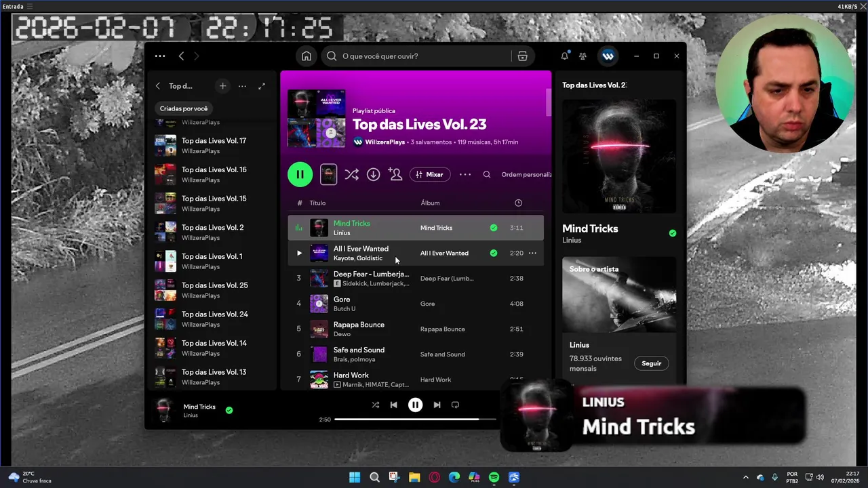Select the Safe and Sound track
This screenshot has width=868, height=488.
point(415,354)
